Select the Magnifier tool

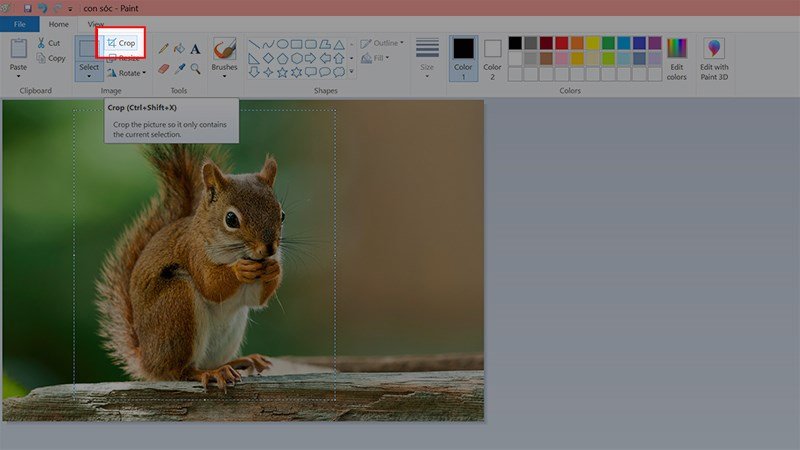coord(195,68)
